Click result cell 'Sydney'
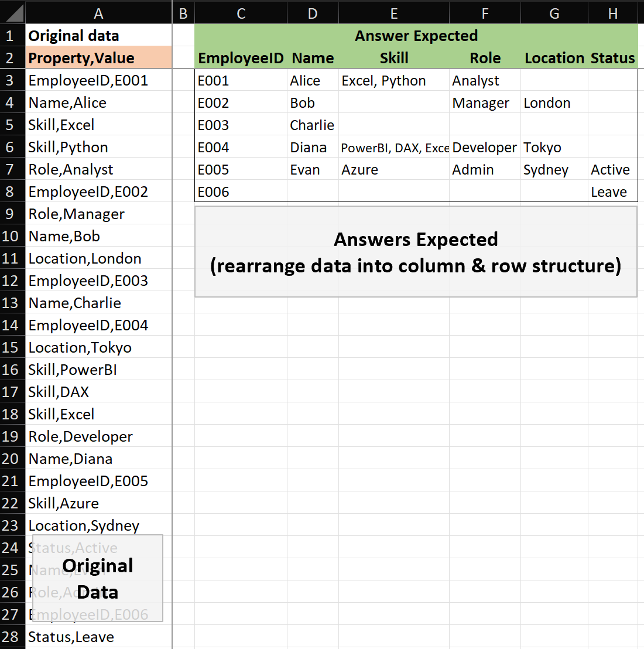Viewport: 644px width, 649px height. pos(554,169)
